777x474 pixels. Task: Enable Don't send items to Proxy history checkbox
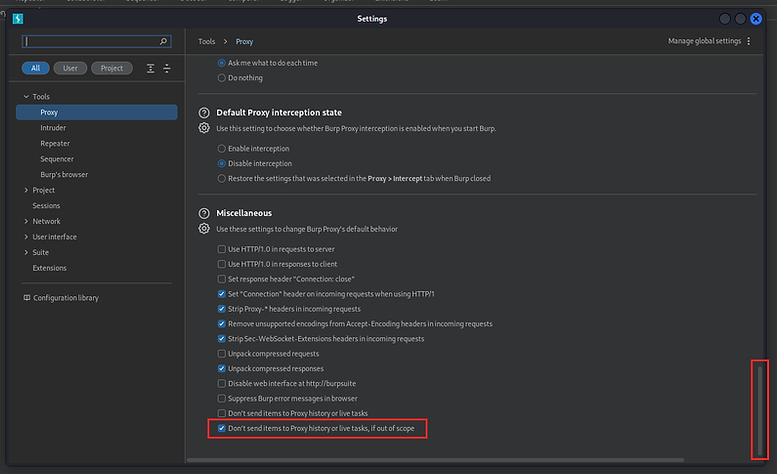[222, 413]
